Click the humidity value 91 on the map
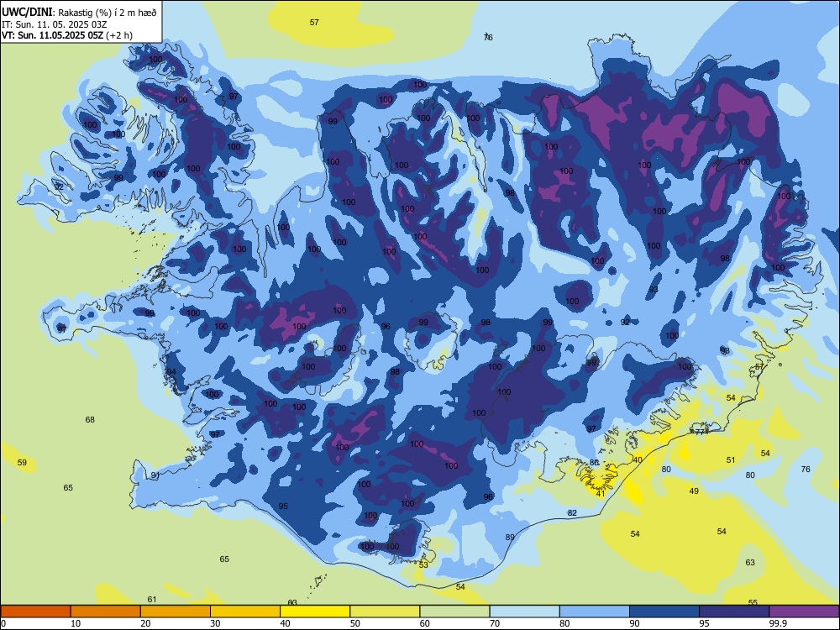840x630 pixels. 155,475
